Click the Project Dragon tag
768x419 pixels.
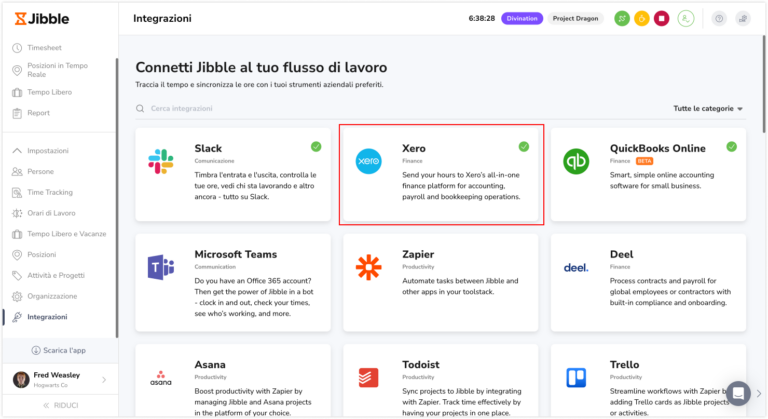click(576, 19)
